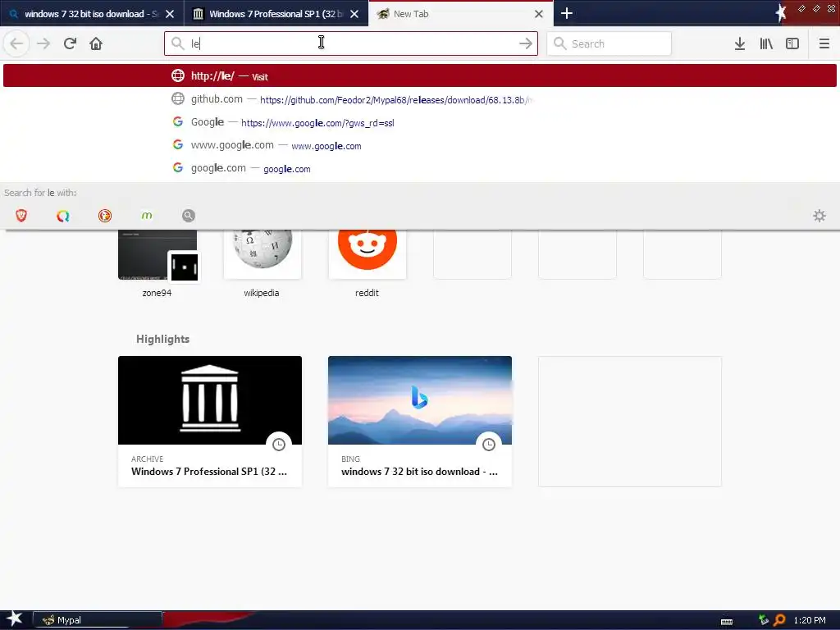Close the New Tab tab
Image resolution: width=840 pixels, height=630 pixels.
539,14
